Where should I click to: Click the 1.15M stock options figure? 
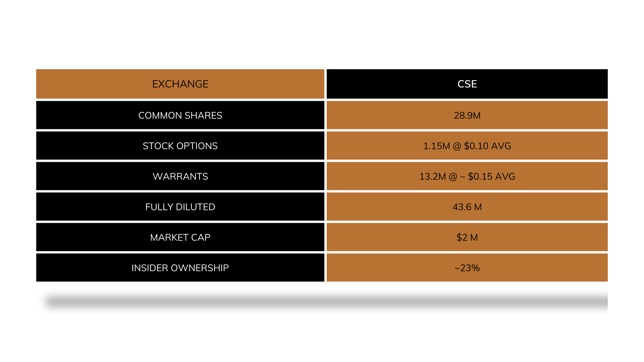436,146
